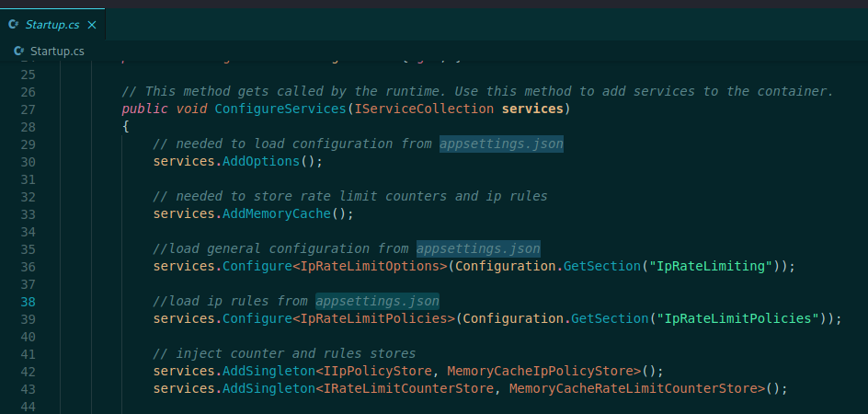Select line number 42 in the gutter
The width and height of the screenshot is (868, 414).
28,371
